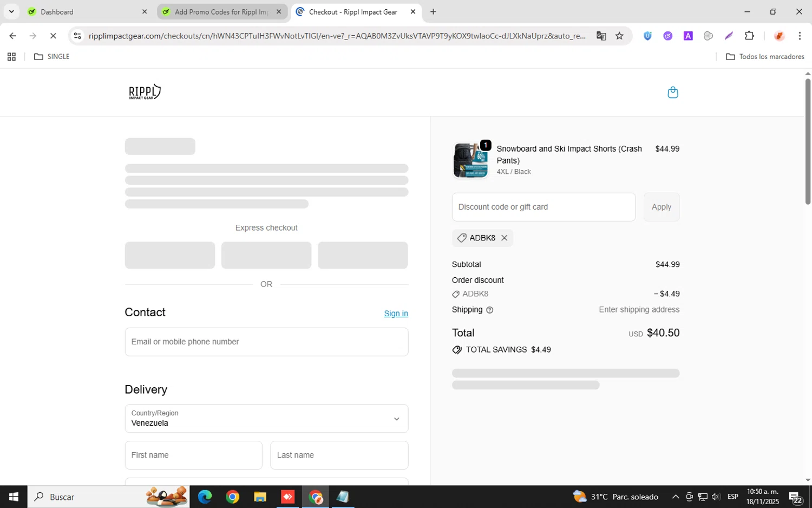Viewport: 812px width, 508px height.
Task: Open Google Chrome from the taskbar
Action: tap(232, 497)
